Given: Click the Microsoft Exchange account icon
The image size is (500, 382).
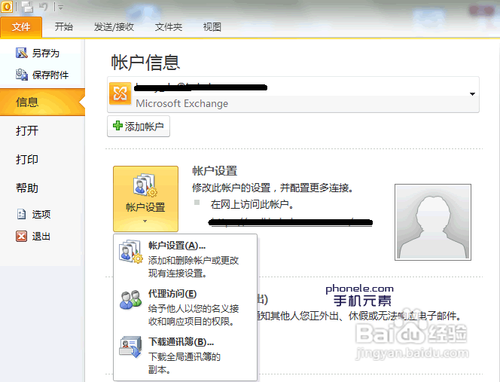Looking at the screenshot, I should tap(120, 94).
